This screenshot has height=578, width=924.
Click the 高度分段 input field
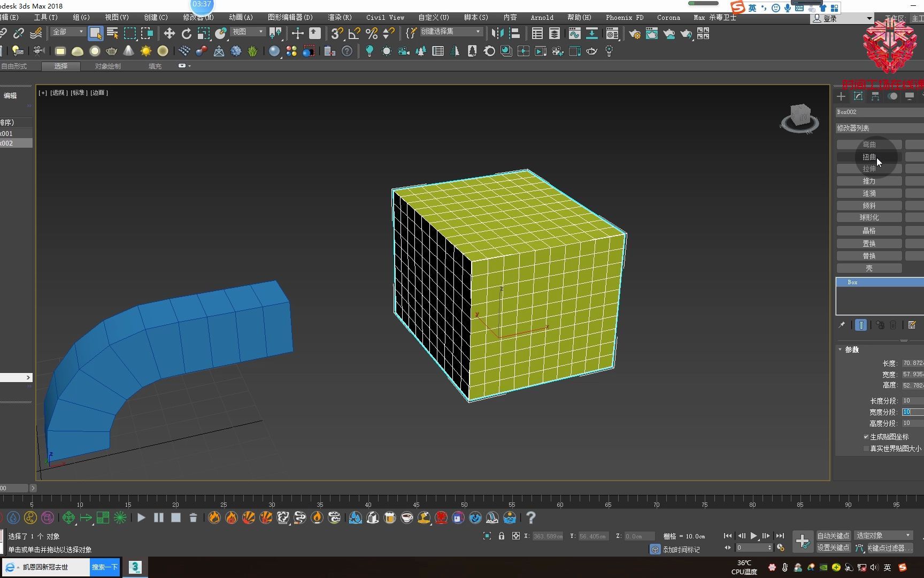tap(912, 423)
